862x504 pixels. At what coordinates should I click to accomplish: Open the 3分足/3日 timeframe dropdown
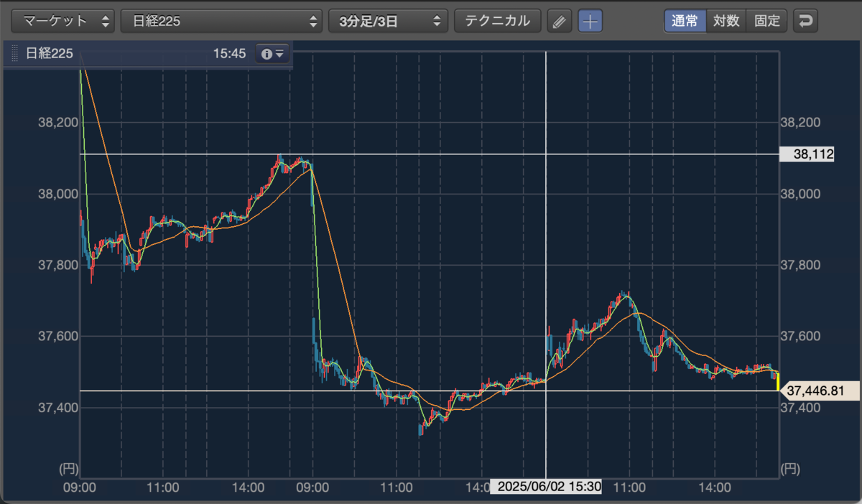(388, 21)
